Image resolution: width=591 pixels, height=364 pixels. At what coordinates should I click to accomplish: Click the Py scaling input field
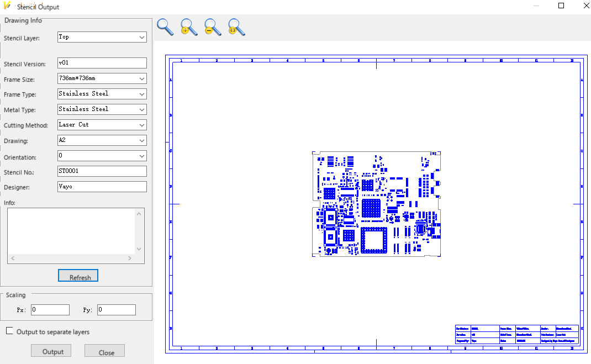point(117,310)
